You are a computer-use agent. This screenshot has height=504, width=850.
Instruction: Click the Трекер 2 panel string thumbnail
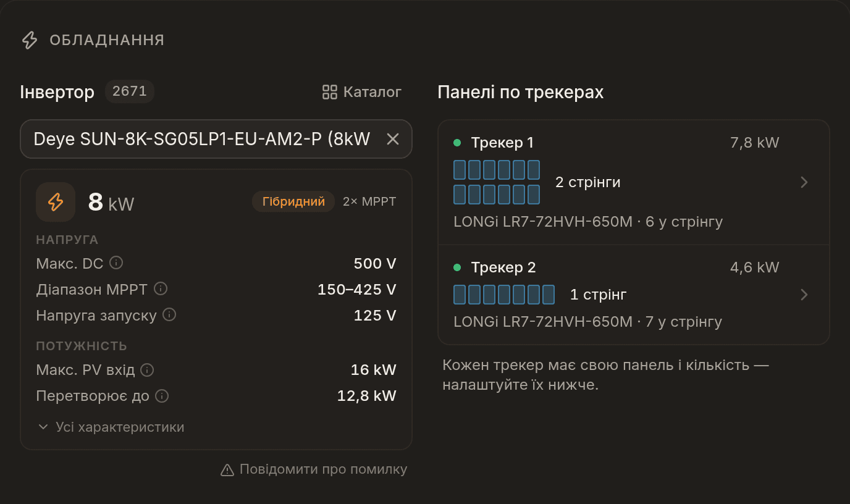(x=504, y=295)
